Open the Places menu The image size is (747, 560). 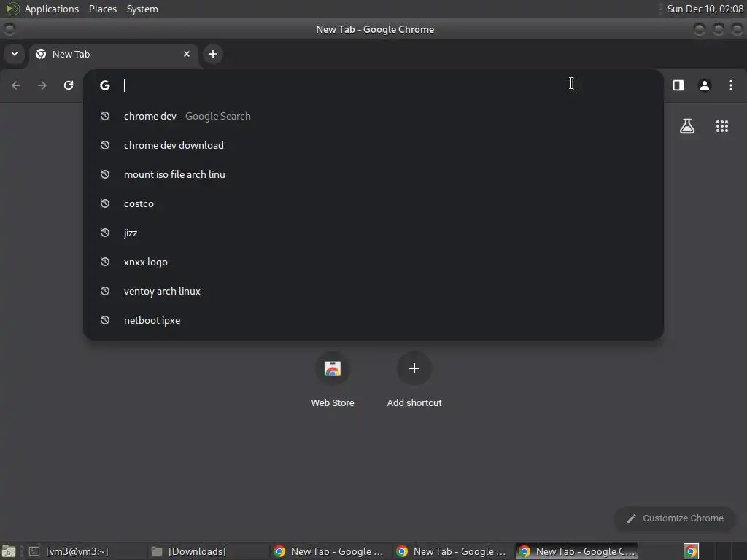coord(103,9)
